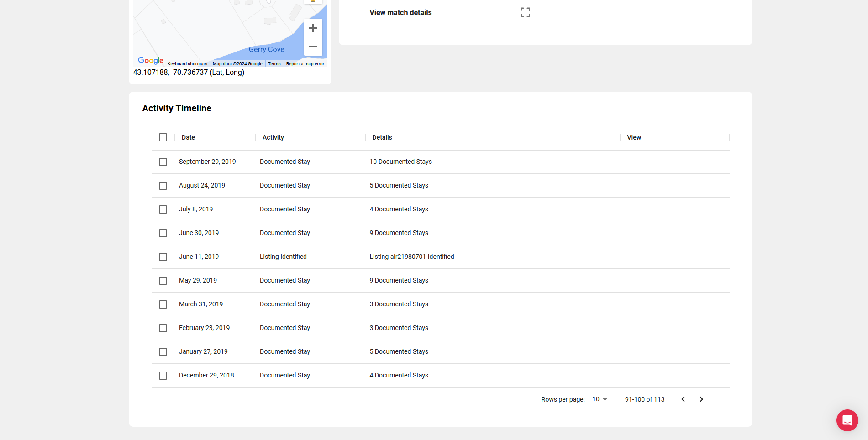This screenshot has width=868, height=440.
Task: Click Listing air21980701 Identified detail
Action: (x=412, y=257)
